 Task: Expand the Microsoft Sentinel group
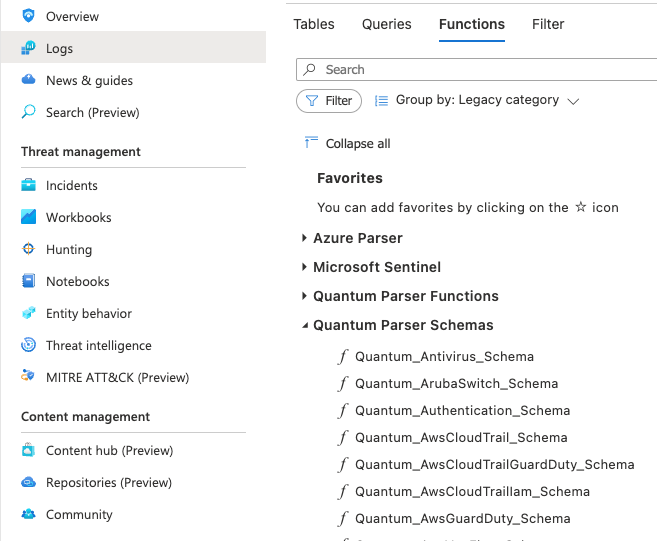coord(305,267)
